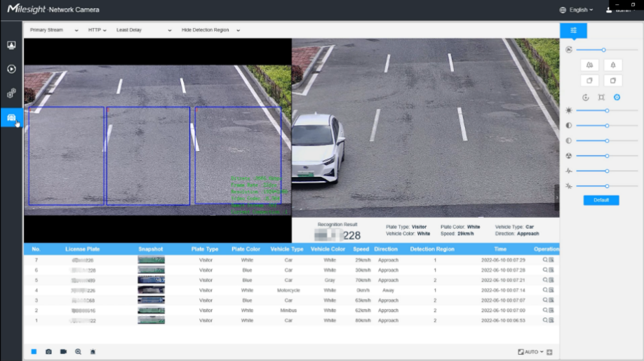Click export icon for row 1 at 00:06:53

551,320
